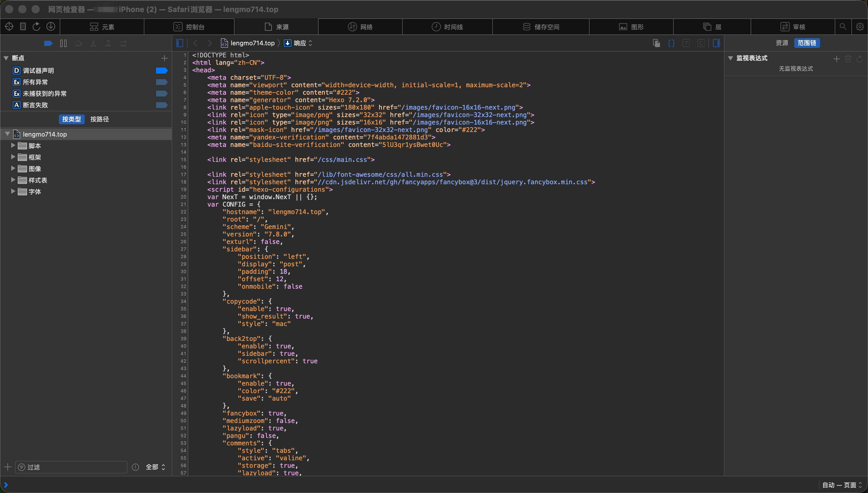Click the reload page icon
The height and width of the screenshot is (493, 868).
[x=36, y=26]
